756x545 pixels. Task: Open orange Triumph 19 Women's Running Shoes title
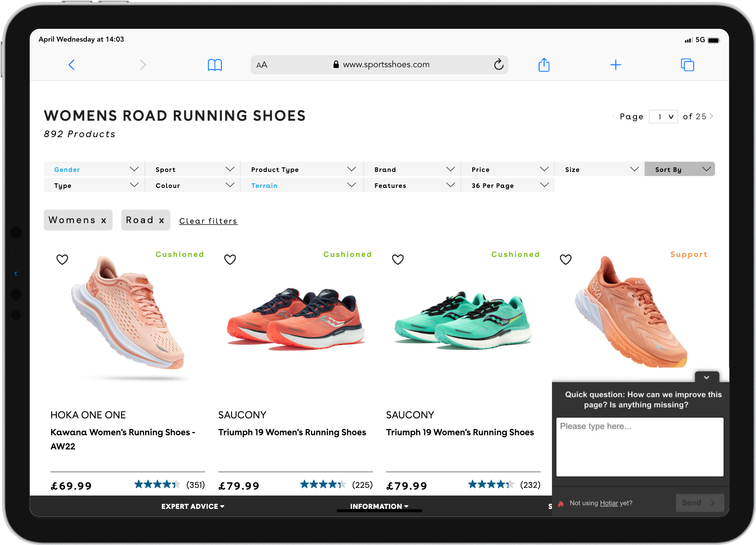tap(292, 432)
